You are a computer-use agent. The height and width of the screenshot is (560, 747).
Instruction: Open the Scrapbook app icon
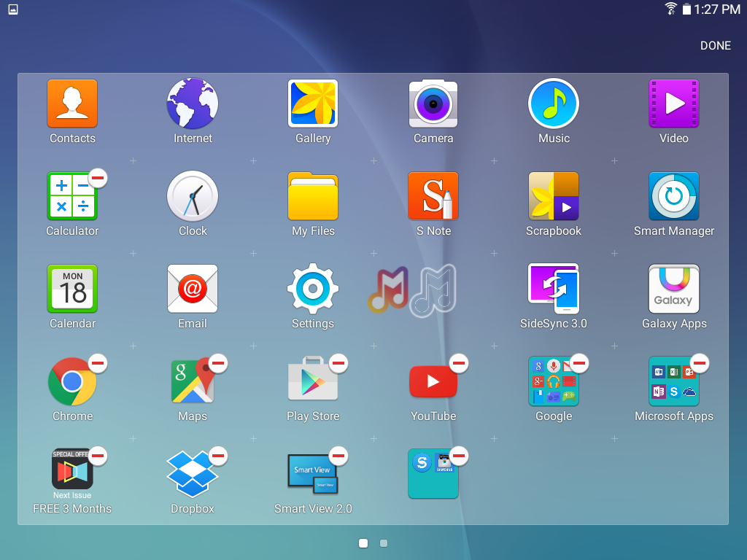pos(554,195)
